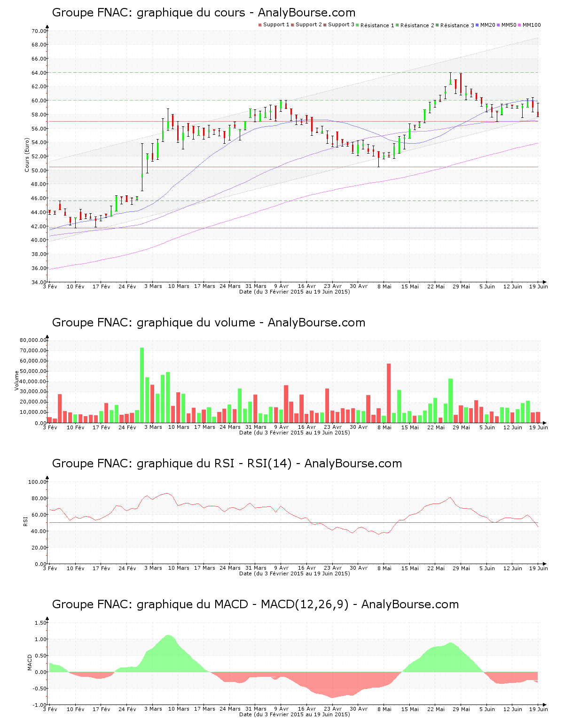Click the date range caption under RSI chart
564x728 pixels.
[x=294, y=573]
